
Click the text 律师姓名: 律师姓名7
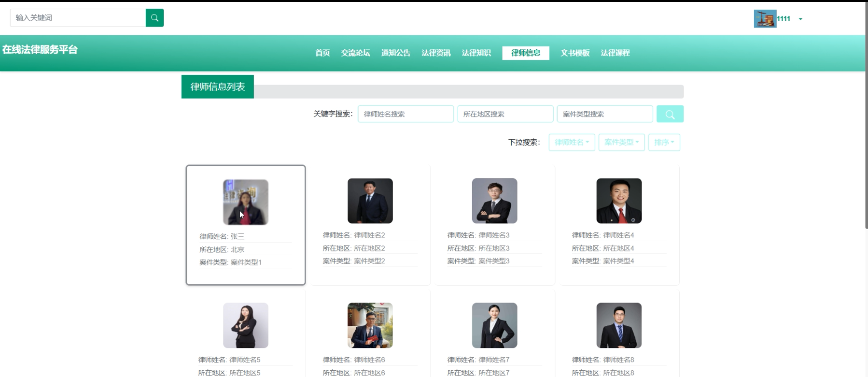(x=478, y=360)
